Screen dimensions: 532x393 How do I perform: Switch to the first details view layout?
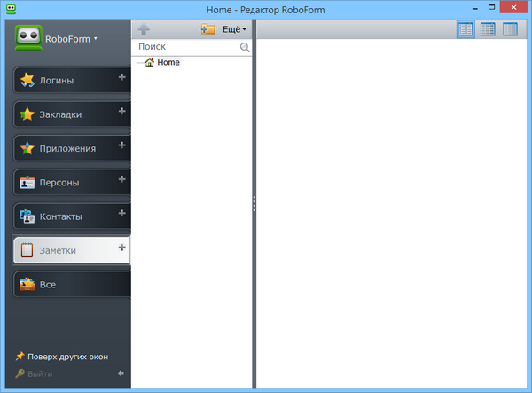click(x=465, y=29)
